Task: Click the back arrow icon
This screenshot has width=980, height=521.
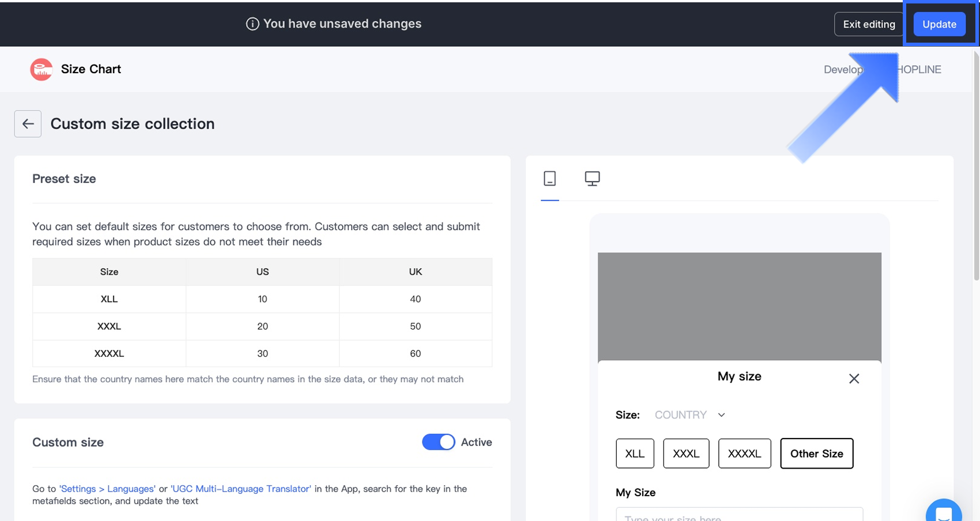Action: [x=28, y=124]
